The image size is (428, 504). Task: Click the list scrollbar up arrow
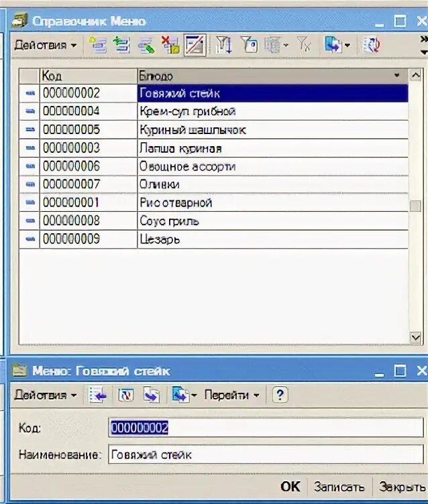click(415, 75)
